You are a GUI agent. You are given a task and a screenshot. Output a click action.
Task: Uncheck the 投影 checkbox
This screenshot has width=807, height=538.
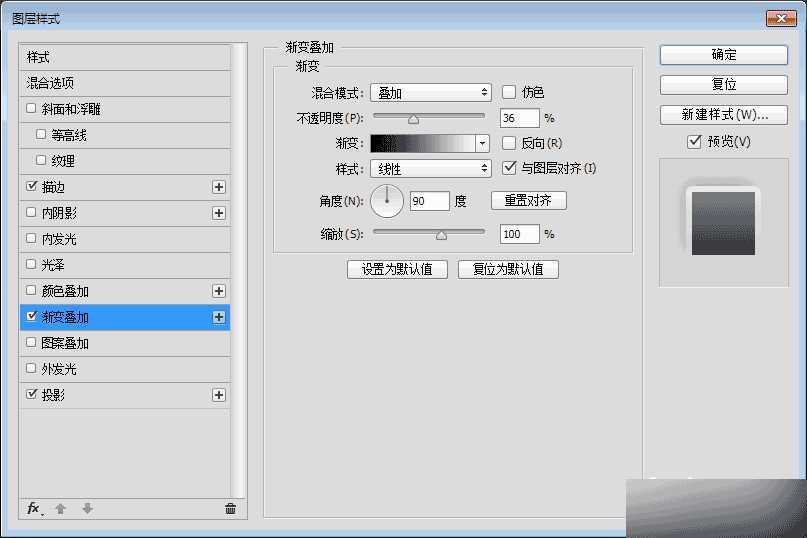31,394
